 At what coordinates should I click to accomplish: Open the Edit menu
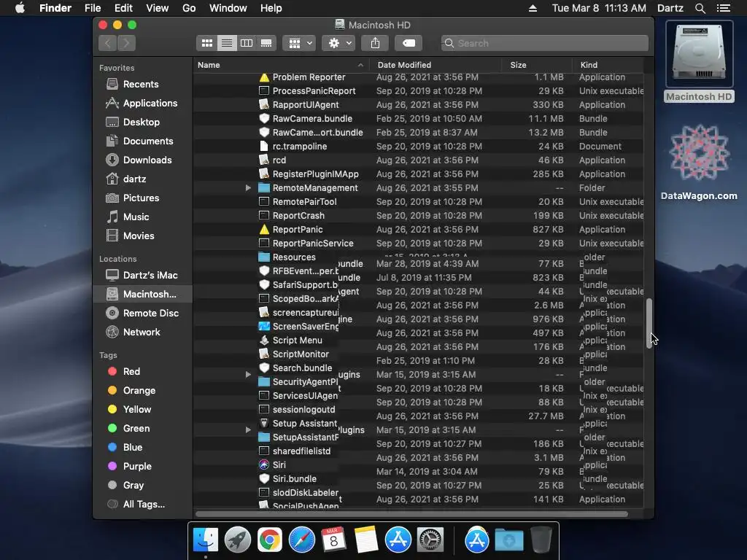pos(123,8)
